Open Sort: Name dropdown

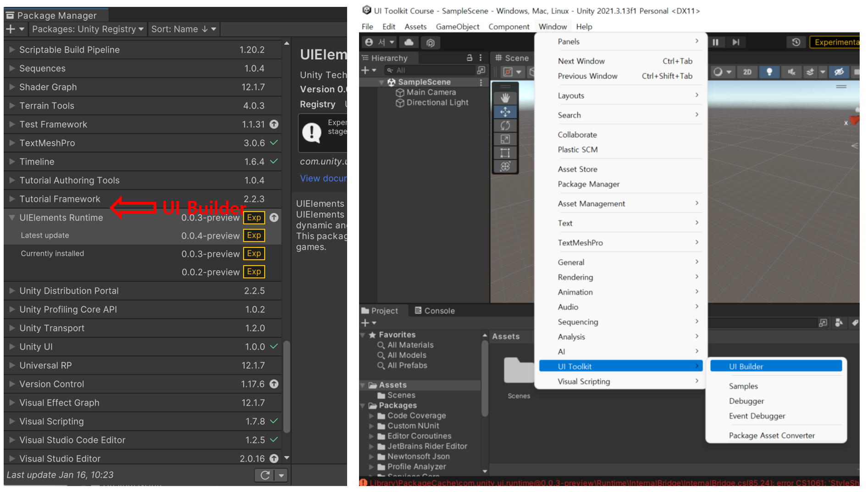[183, 29]
